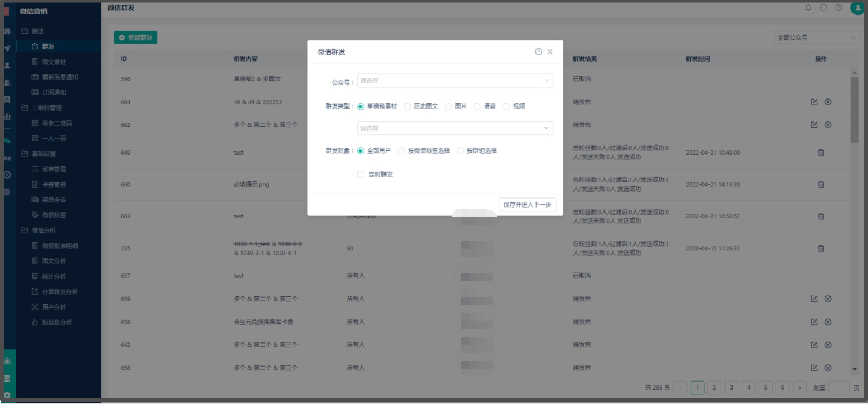The width and height of the screenshot is (868, 404).
Task: Select 图片 as the broadcast type
Action: coord(448,106)
